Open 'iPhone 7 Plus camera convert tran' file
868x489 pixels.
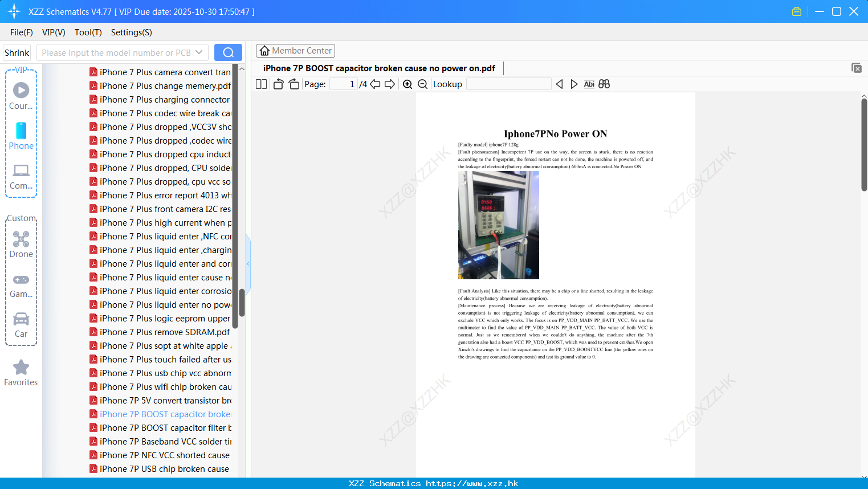coord(165,72)
